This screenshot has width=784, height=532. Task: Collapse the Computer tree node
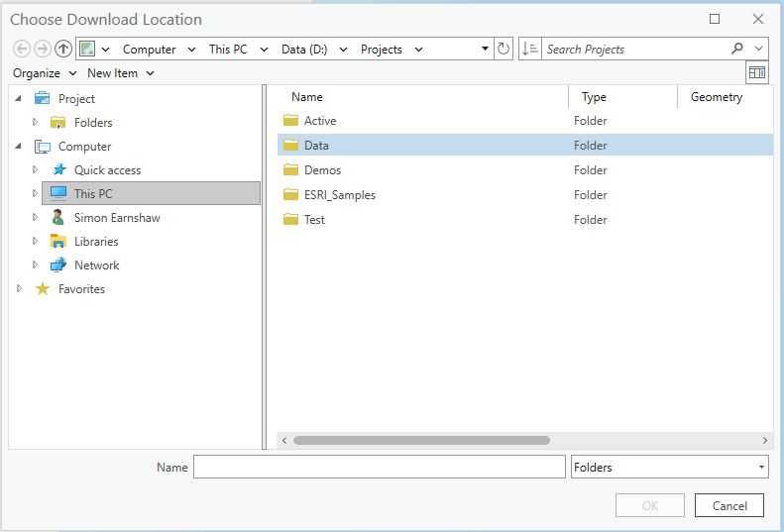coord(19,146)
